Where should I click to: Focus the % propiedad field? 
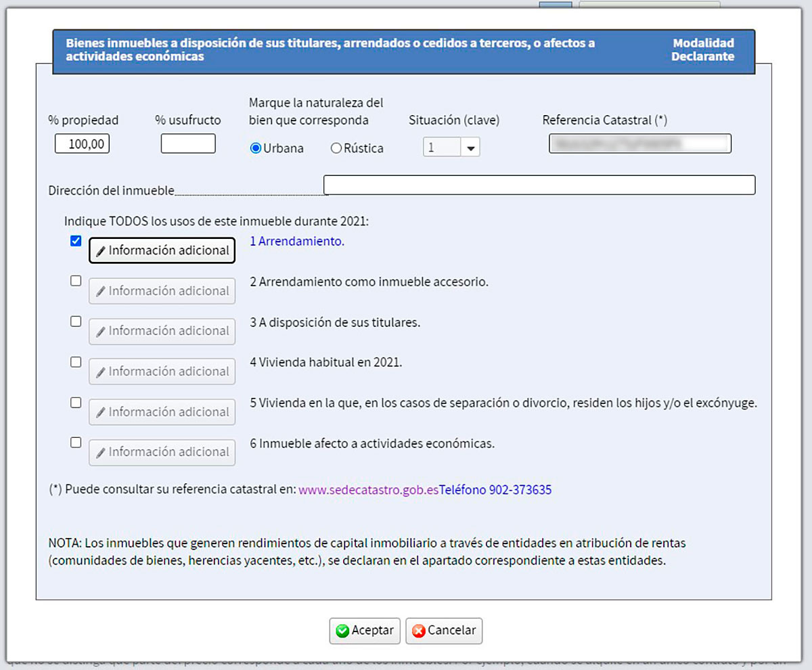[82, 143]
